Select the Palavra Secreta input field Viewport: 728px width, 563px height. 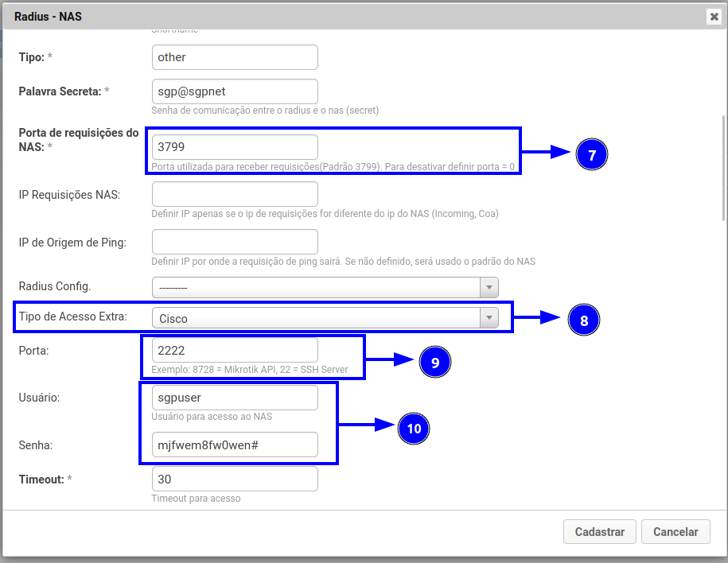[x=235, y=91]
